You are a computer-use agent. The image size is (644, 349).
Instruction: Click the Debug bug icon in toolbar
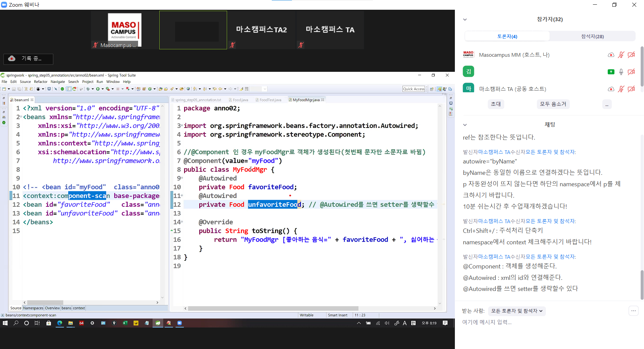[x=88, y=89]
